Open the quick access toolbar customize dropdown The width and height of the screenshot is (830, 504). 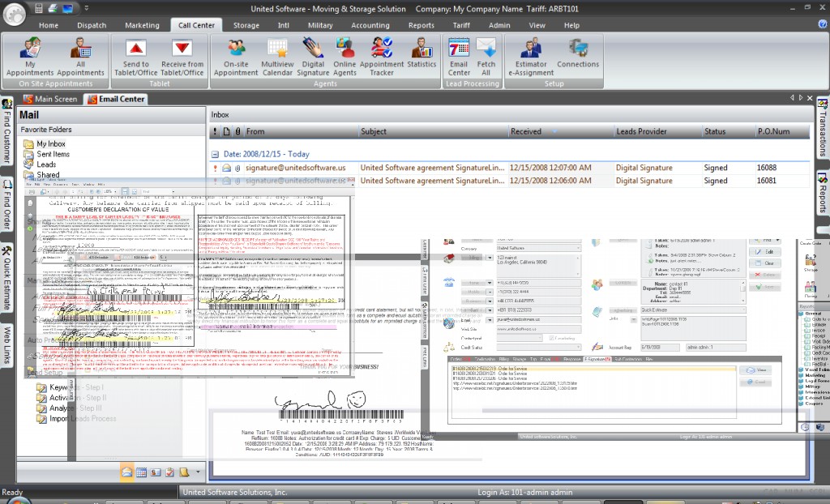point(86,8)
